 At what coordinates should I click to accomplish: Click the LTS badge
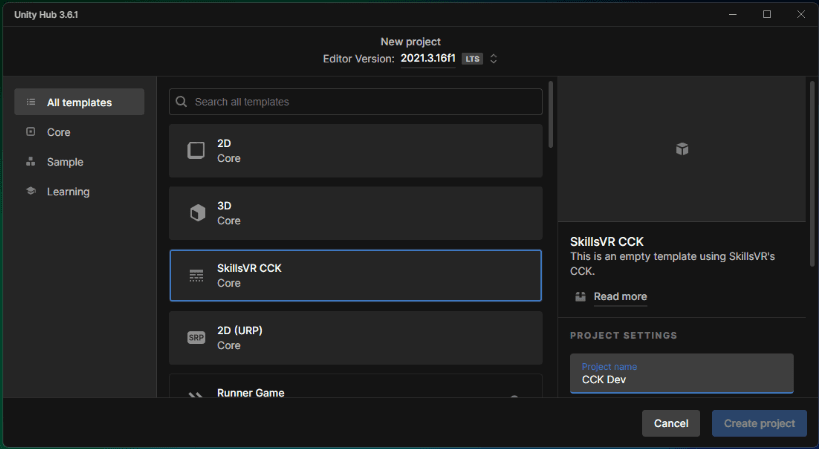(x=473, y=59)
